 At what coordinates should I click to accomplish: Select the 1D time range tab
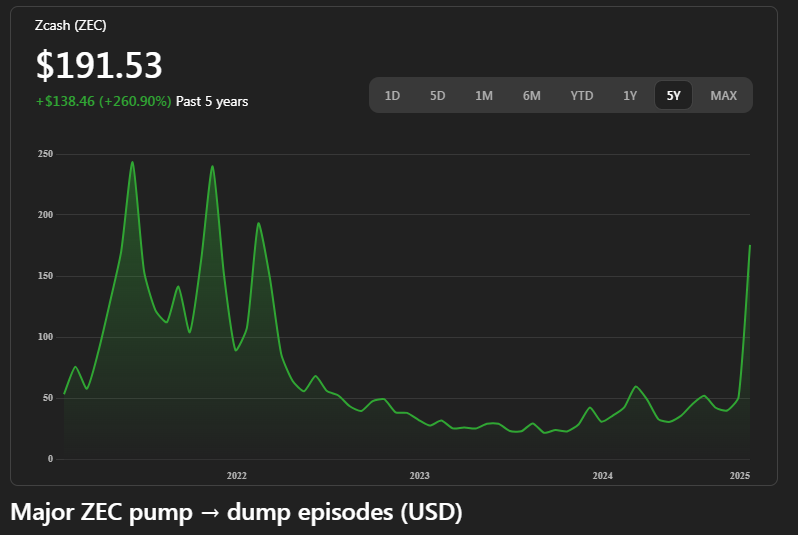tap(392, 96)
